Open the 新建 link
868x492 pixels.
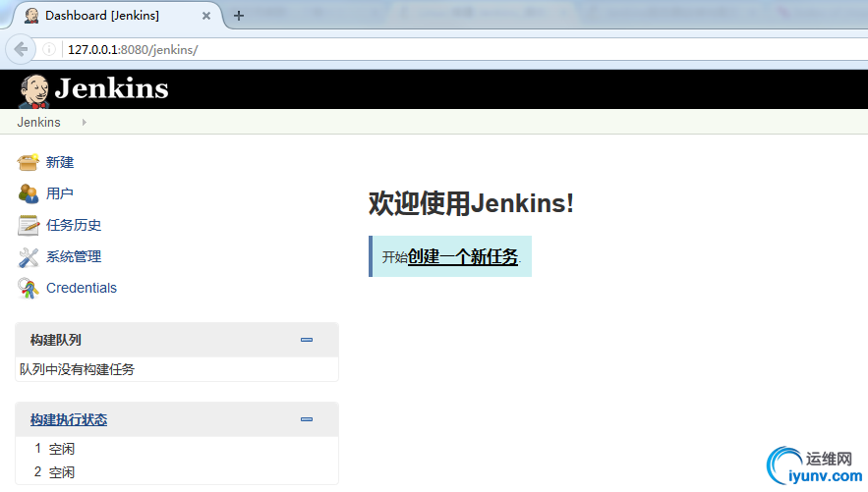60,162
